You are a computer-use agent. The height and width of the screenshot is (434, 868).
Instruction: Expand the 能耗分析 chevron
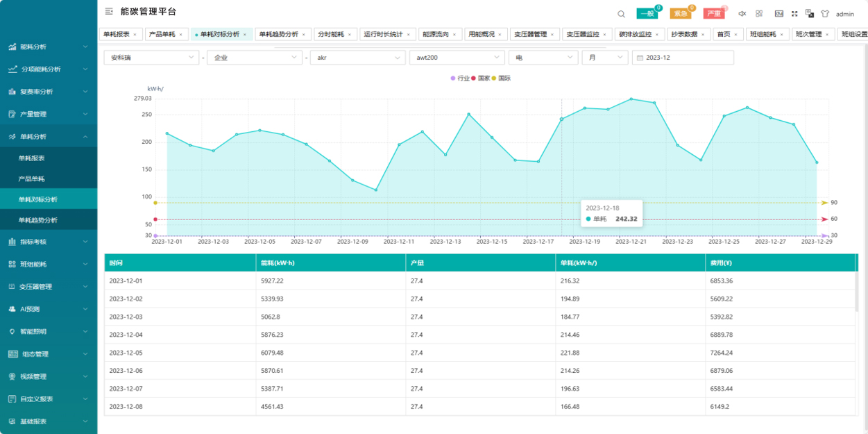pyautogui.click(x=85, y=47)
